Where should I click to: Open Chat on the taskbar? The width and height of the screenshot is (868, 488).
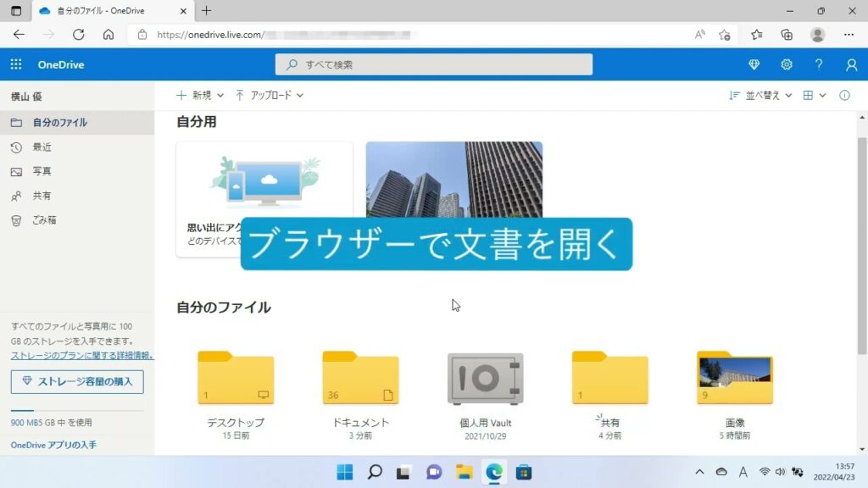tap(434, 472)
